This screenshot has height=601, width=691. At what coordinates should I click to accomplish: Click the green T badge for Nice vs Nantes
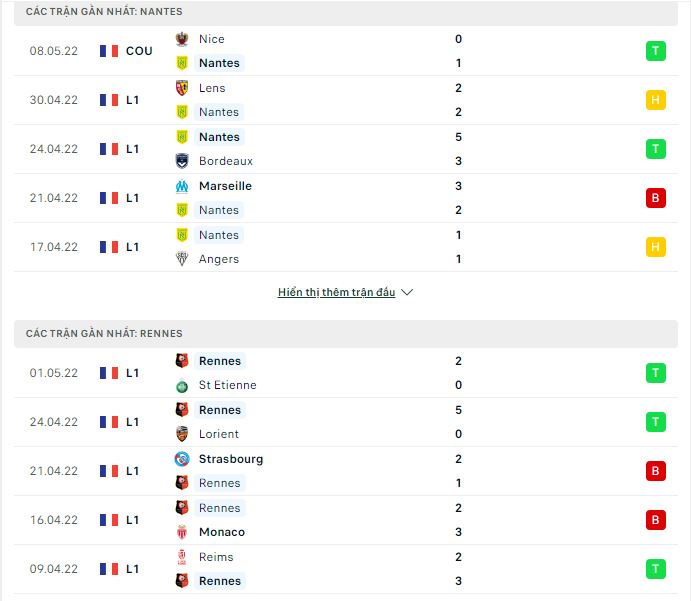[655, 51]
